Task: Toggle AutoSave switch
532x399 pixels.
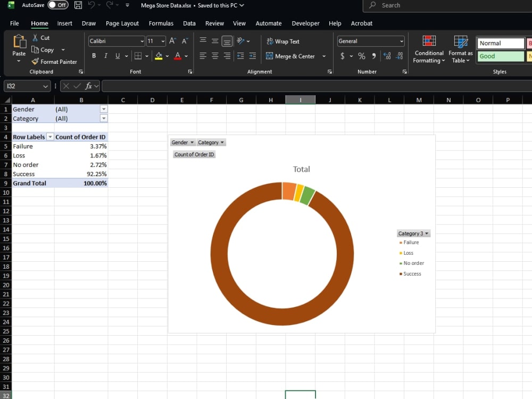Action: (58, 5)
